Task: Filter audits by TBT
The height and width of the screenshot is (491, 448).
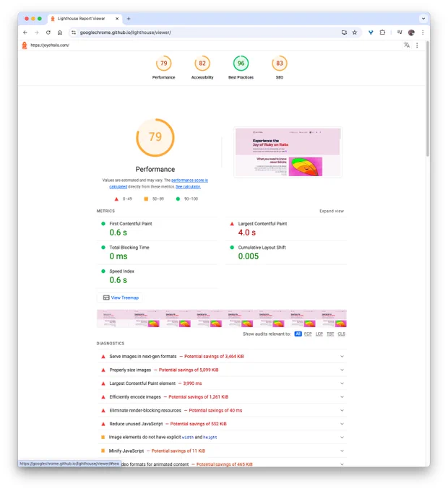Action: click(x=330, y=334)
